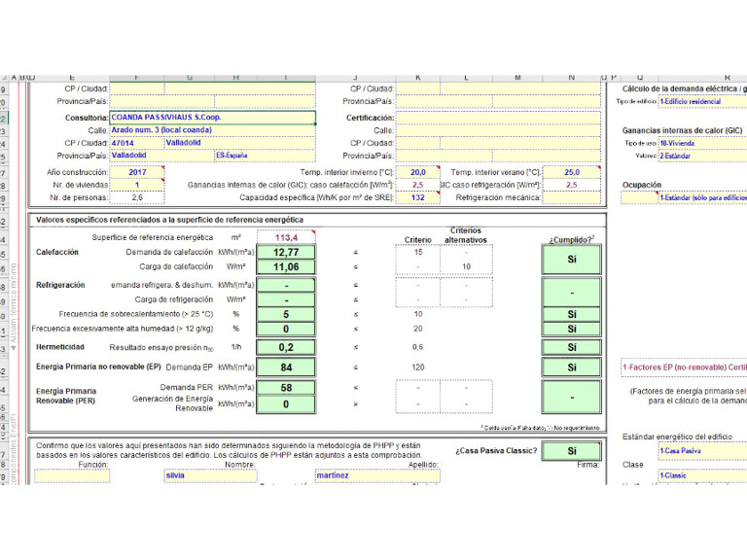Open Ocupación dropdown '1-Estándar (sólo para edificios'
747x560 pixels.
tap(702, 197)
